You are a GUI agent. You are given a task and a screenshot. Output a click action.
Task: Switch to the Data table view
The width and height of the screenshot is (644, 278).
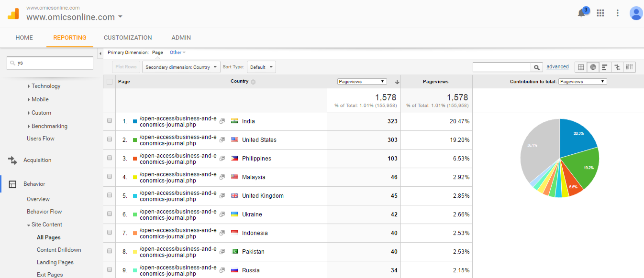coord(581,67)
